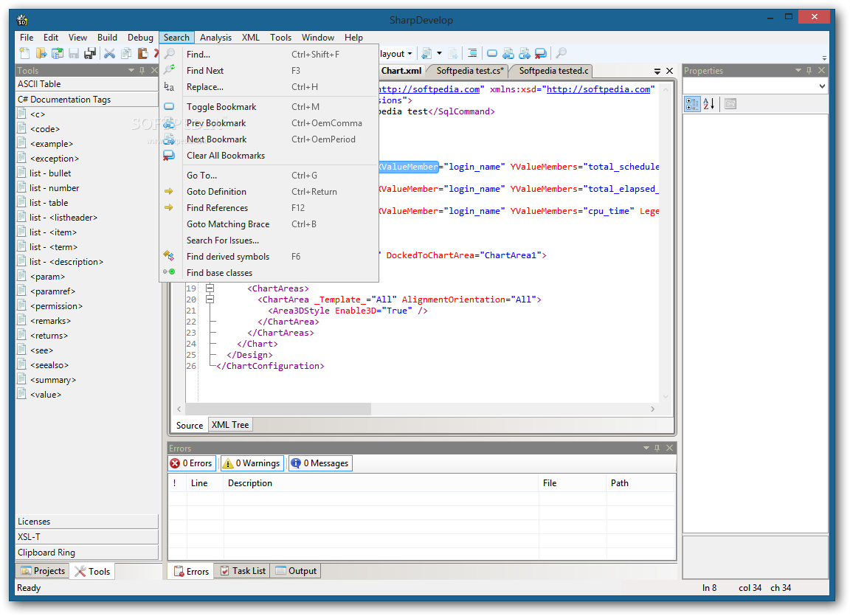Choose Replace... in the Search menu
This screenshot has height=616, width=850.
point(269,87)
